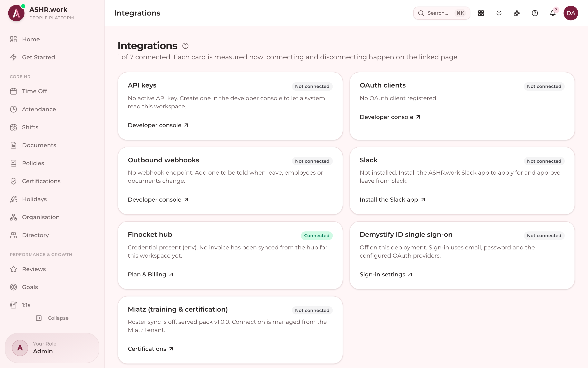Image resolution: width=588 pixels, height=368 pixels.
Task: Click the Documents file icon
Action: pyautogui.click(x=13, y=145)
